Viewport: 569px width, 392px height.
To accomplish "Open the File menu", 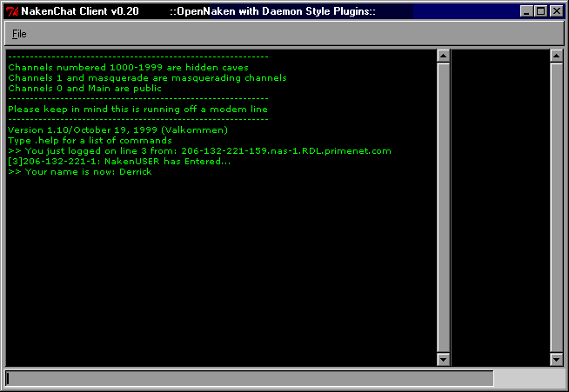I will 19,34.
